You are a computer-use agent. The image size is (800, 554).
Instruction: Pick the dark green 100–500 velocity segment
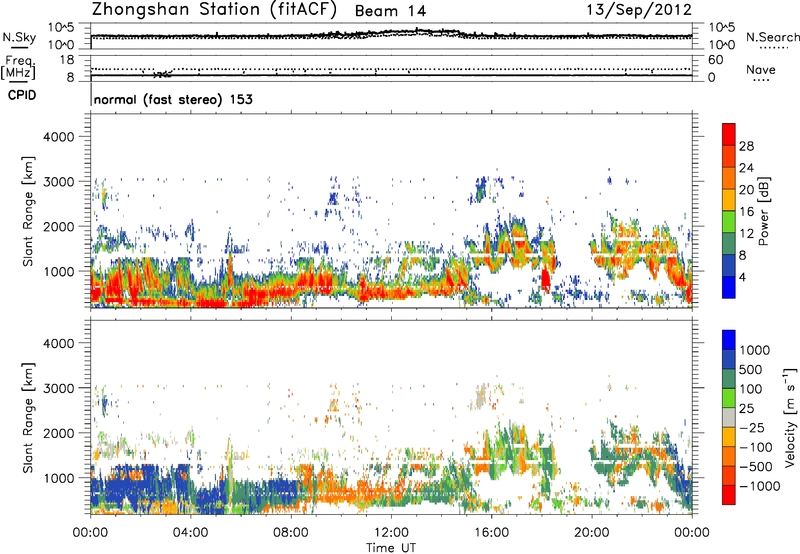tap(729, 379)
